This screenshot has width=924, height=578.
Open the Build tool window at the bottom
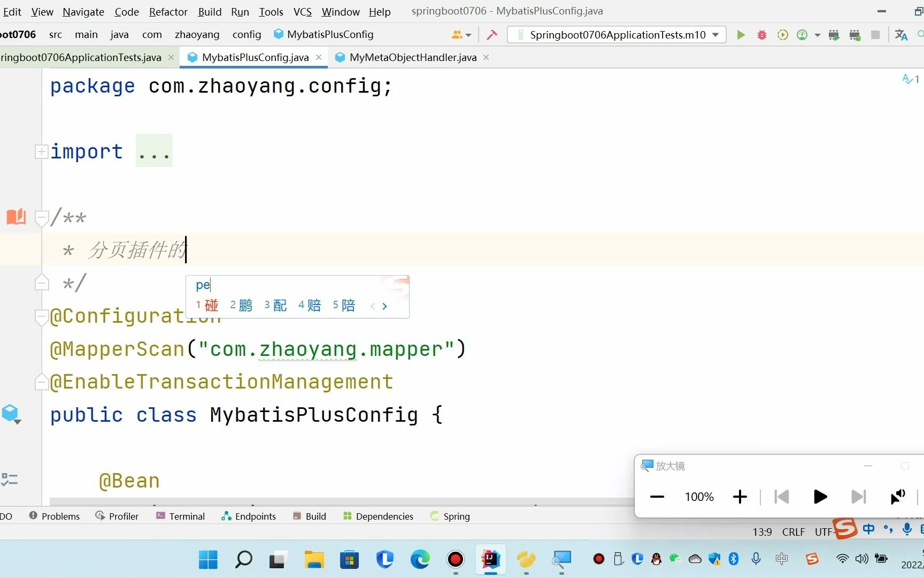[x=309, y=516]
